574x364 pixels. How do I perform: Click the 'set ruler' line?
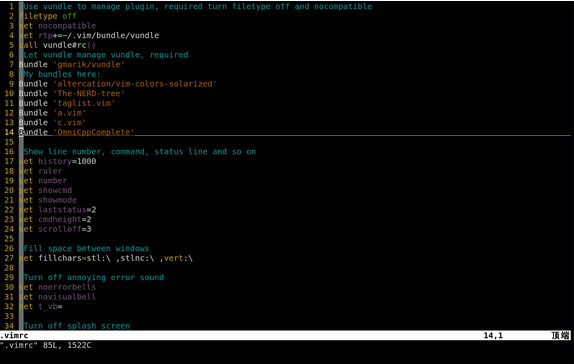pos(41,171)
